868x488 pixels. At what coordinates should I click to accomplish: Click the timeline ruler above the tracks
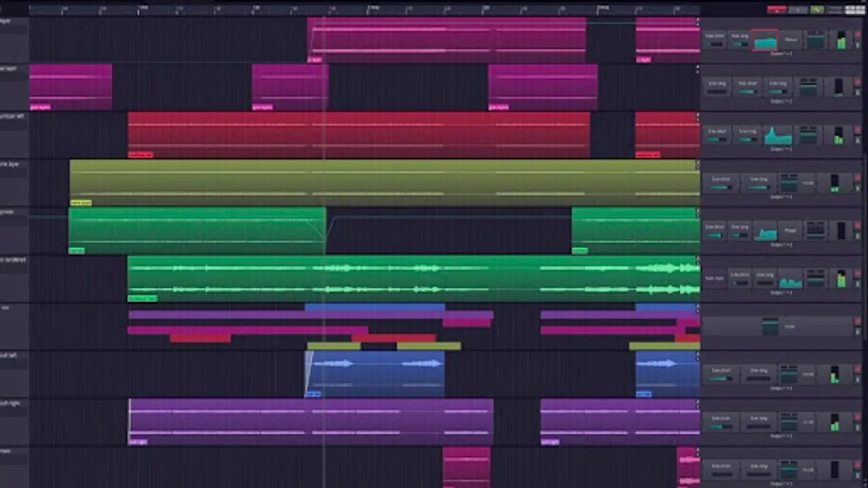pyautogui.click(x=365, y=9)
